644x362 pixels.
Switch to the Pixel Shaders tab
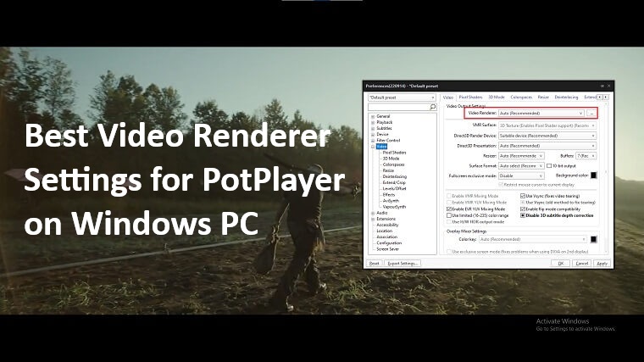coord(470,97)
